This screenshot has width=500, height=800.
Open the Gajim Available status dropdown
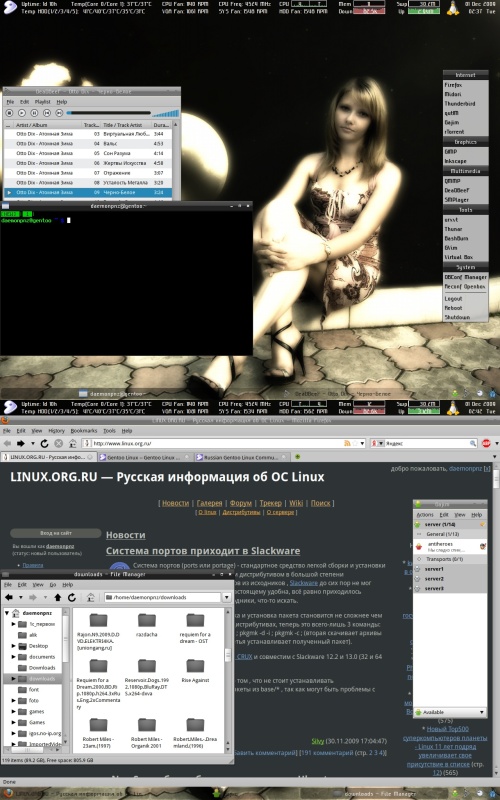pyautogui.click(x=450, y=712)
